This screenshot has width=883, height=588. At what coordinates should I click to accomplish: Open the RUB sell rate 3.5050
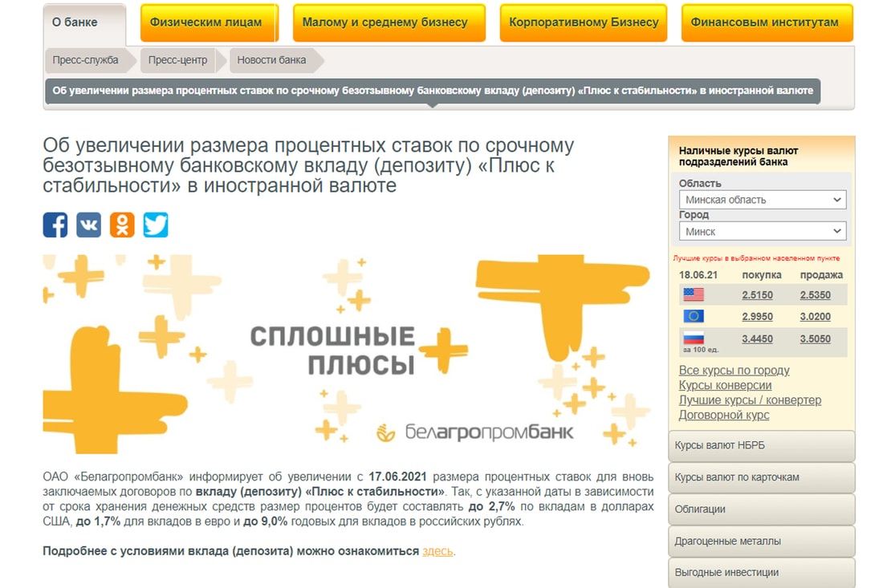click(815, 339)
